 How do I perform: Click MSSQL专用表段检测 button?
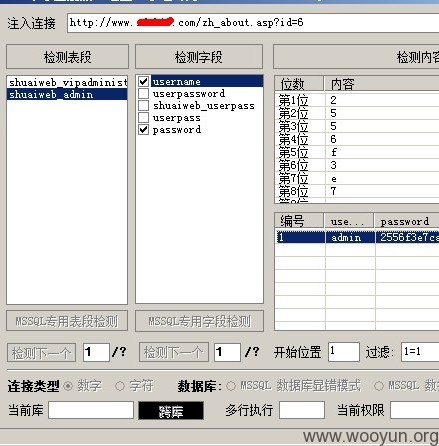click(x=67, y=321)
